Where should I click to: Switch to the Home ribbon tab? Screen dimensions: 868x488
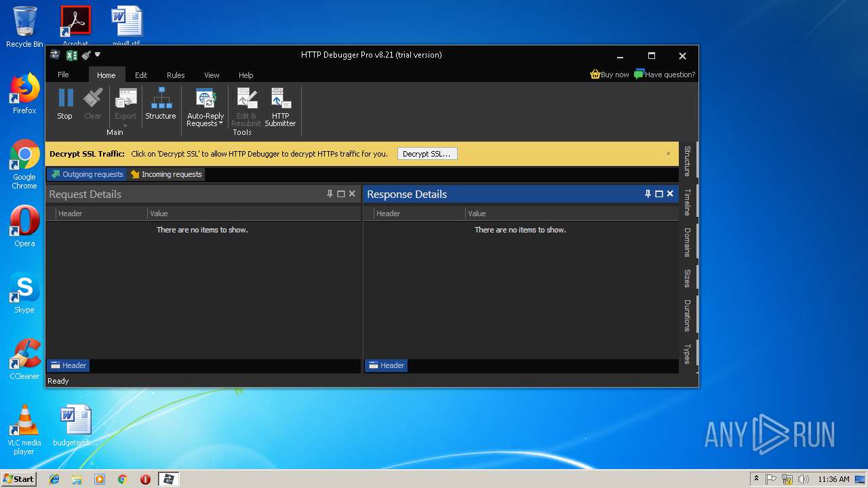106,75
